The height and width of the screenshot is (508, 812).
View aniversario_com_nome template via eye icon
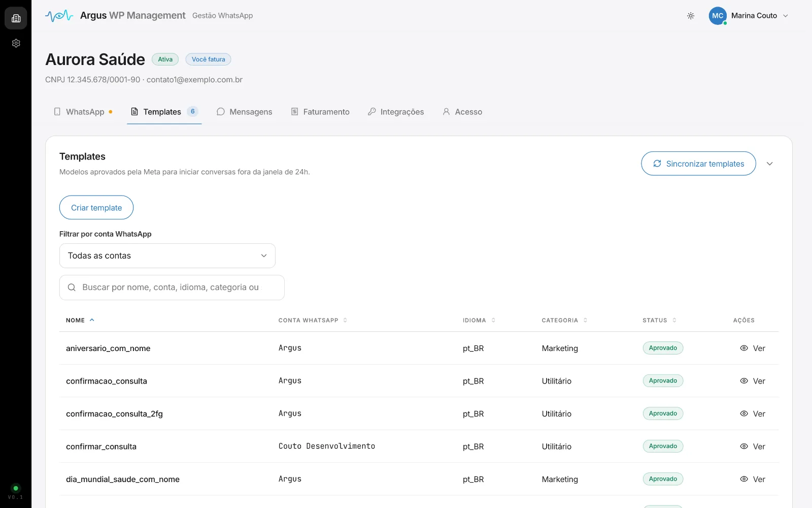744,348
